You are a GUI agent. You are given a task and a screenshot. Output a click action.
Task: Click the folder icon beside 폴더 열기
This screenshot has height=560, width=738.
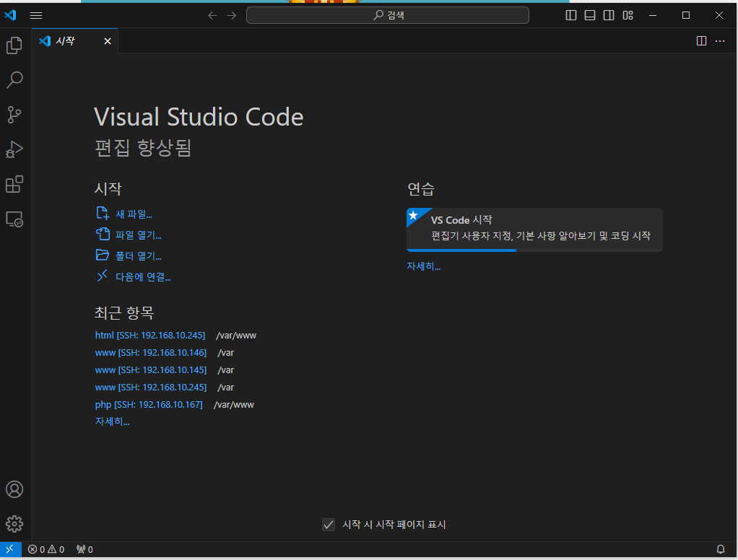pos(103,255)
